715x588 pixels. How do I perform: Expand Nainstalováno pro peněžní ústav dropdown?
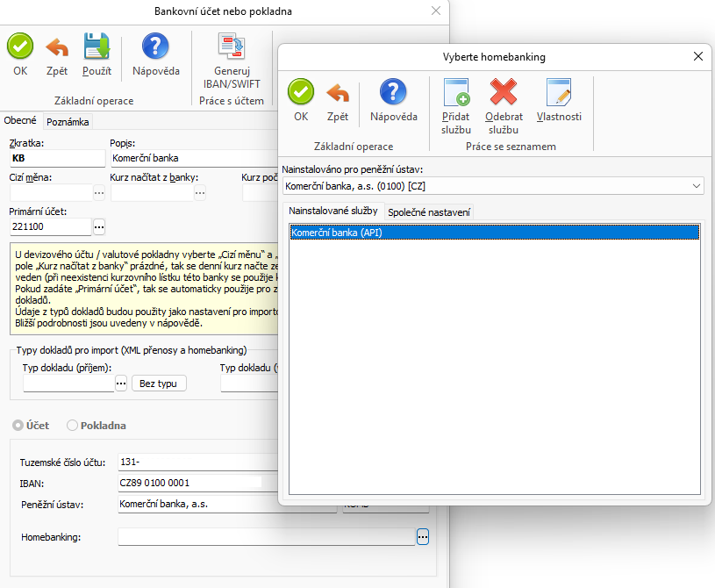coord(697,186)
